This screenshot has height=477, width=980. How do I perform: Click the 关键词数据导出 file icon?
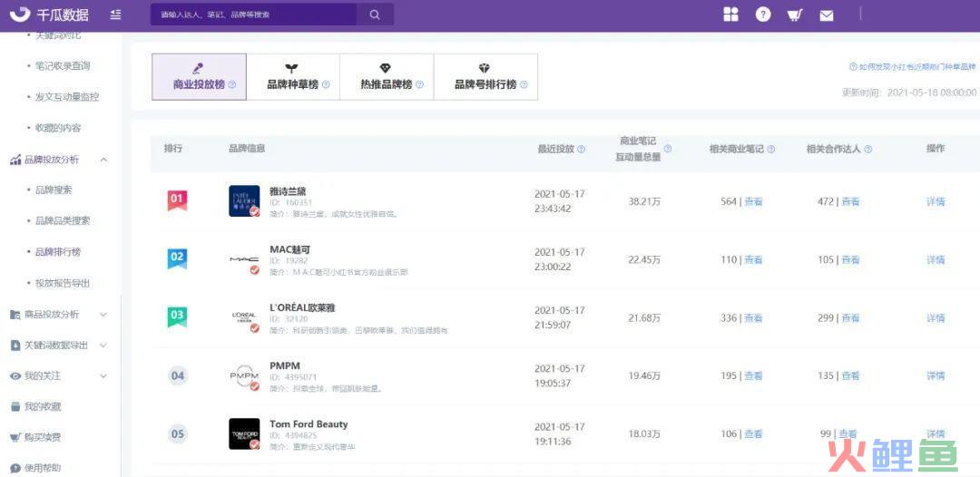click(15, 346)
